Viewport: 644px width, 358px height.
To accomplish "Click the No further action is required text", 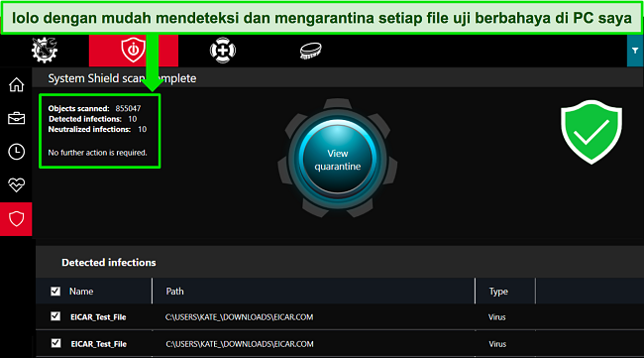I will coord(97,153).
